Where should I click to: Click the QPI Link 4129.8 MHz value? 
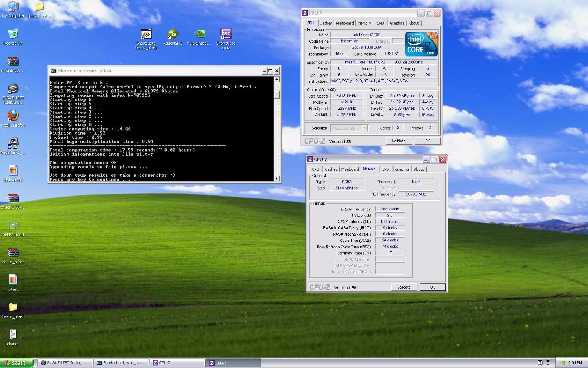pyautogui.click(x=347, y=114)
